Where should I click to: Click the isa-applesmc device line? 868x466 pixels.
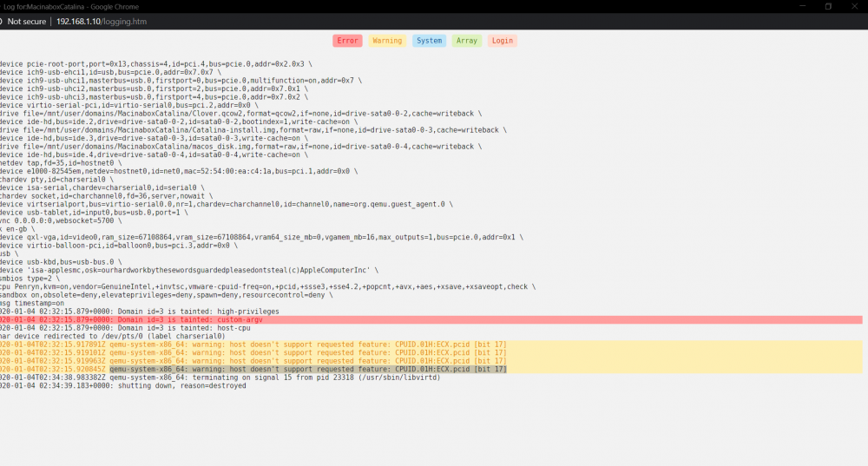pos(189,270)
